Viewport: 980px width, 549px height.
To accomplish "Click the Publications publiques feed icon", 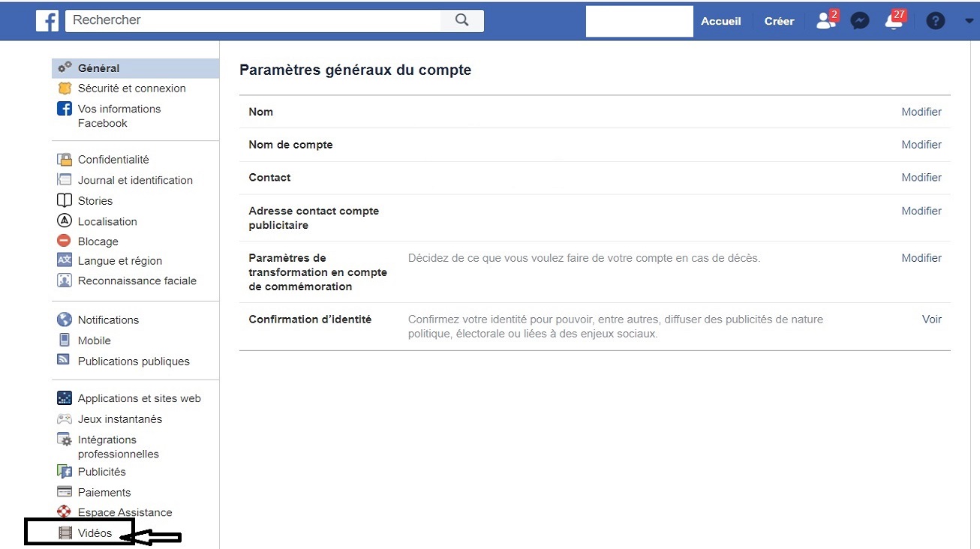I will coord(65,360).
